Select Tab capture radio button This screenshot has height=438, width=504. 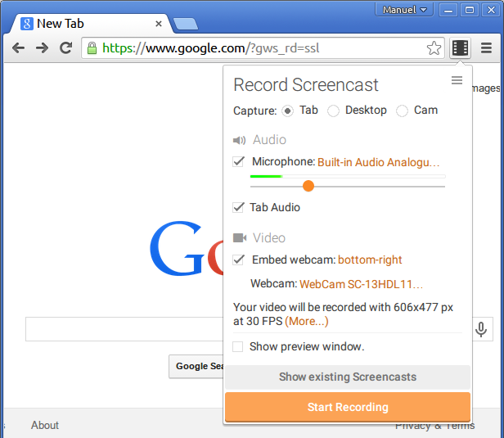(287, 111)
